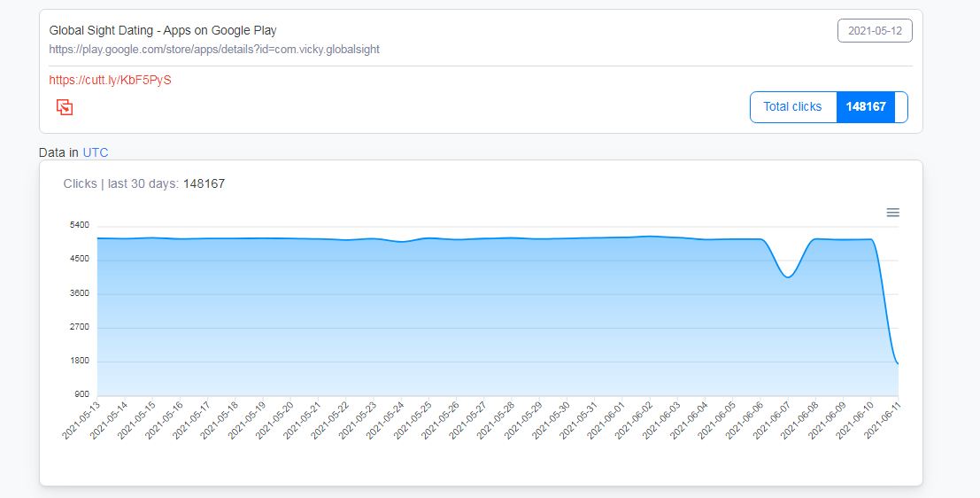Open the https://cutt.ly/KbF5PyS short link
The image size is (980, 498).
[x=110, y=80]
